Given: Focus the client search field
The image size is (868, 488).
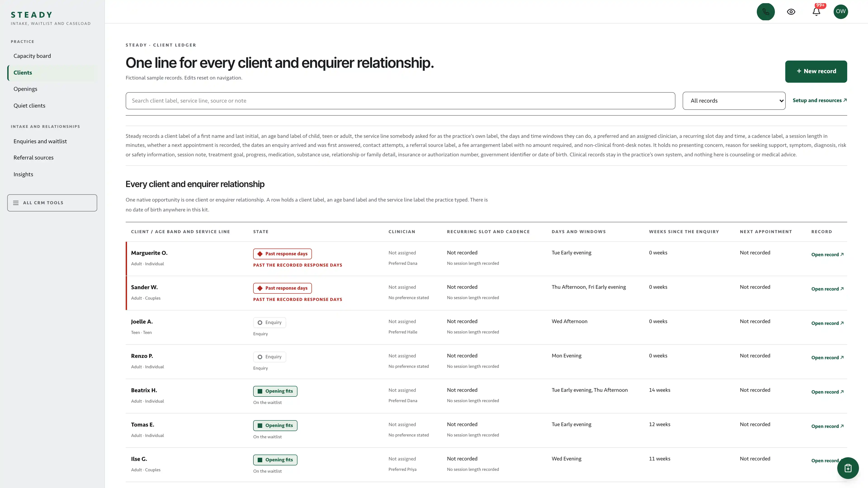Looking at the screenshot, I should click(400, 101).
